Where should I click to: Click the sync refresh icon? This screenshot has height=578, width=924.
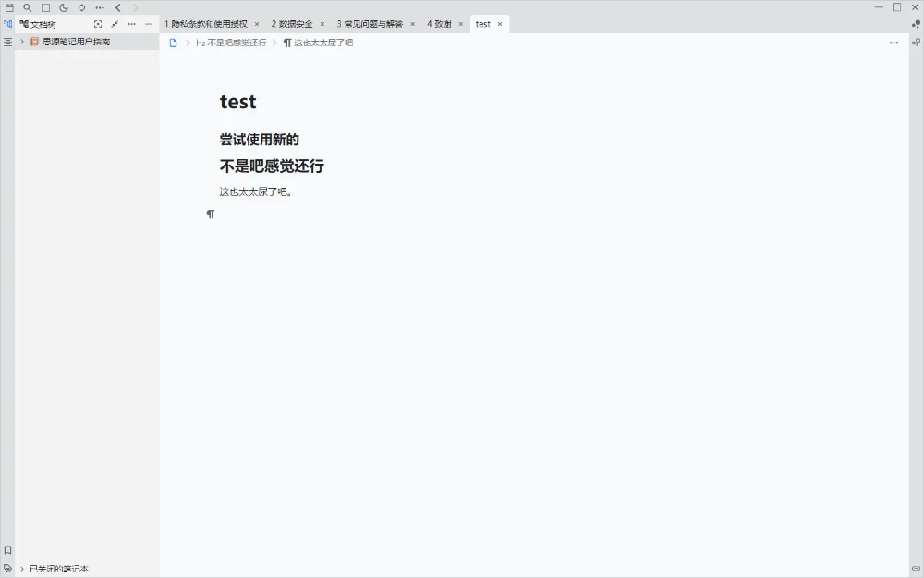coord(81,7)
